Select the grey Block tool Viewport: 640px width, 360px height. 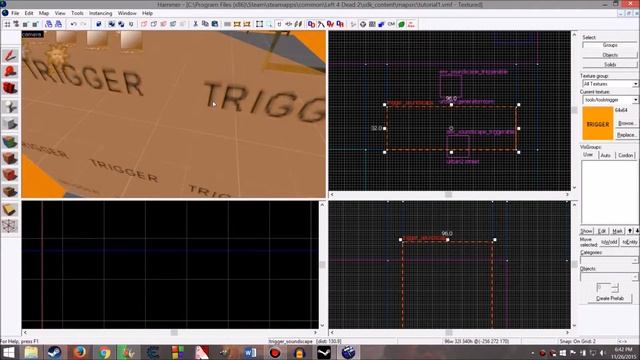[10, 124]
